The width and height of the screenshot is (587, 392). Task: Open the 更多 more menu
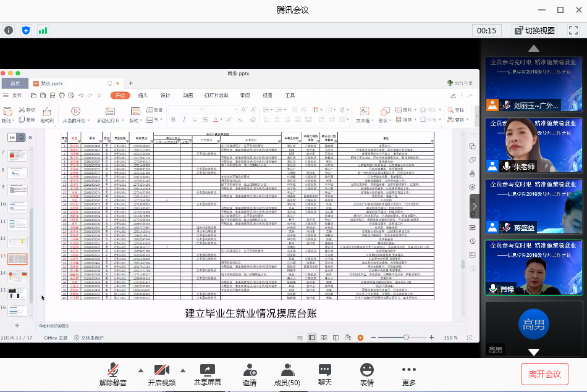click(408, 375)
